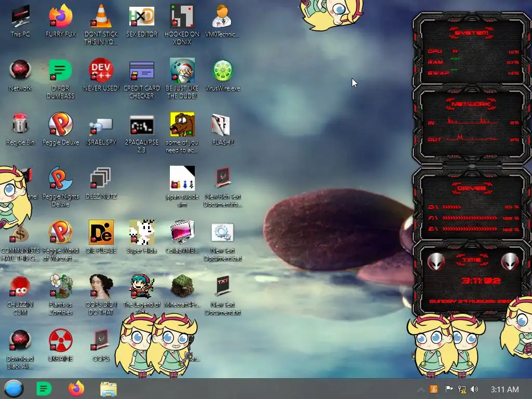Launch Firefox from the taskbar
The width and height of the screenshot is (532, 399).
coord(76,389)
